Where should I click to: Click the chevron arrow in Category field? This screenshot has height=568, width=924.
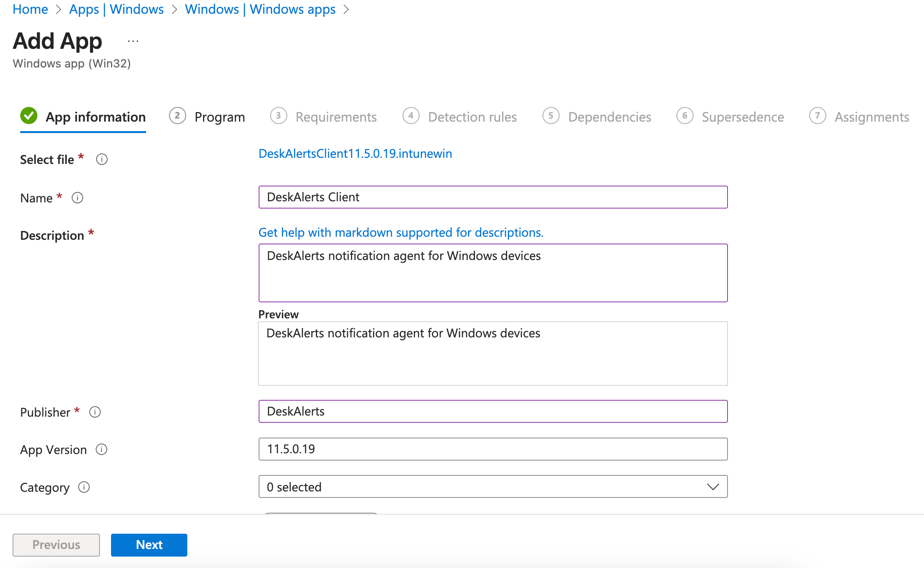[x=713, y=487]
